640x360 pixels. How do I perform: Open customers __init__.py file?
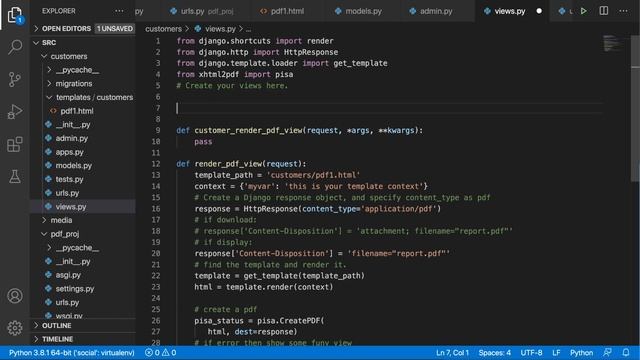point(73,124)
